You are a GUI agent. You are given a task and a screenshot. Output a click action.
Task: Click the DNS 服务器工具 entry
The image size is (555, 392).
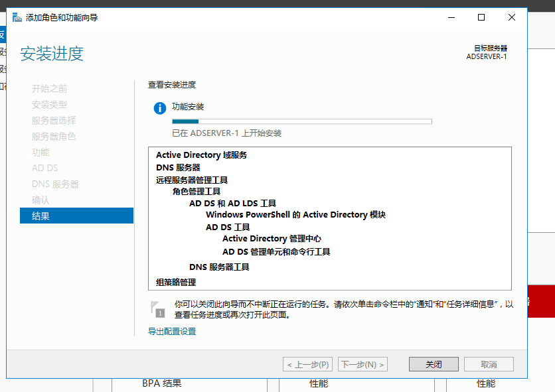point(219,267)
